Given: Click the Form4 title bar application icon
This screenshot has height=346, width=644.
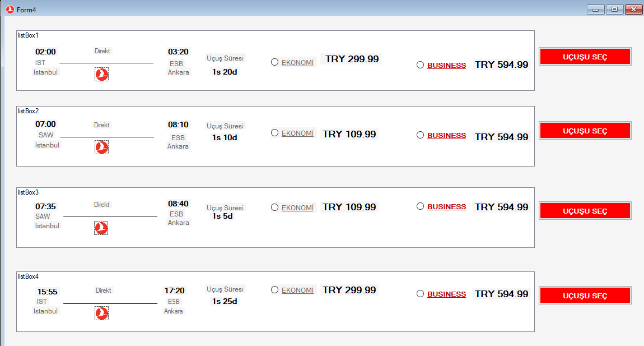Looking at the screenshot, I should coord(10,9).
